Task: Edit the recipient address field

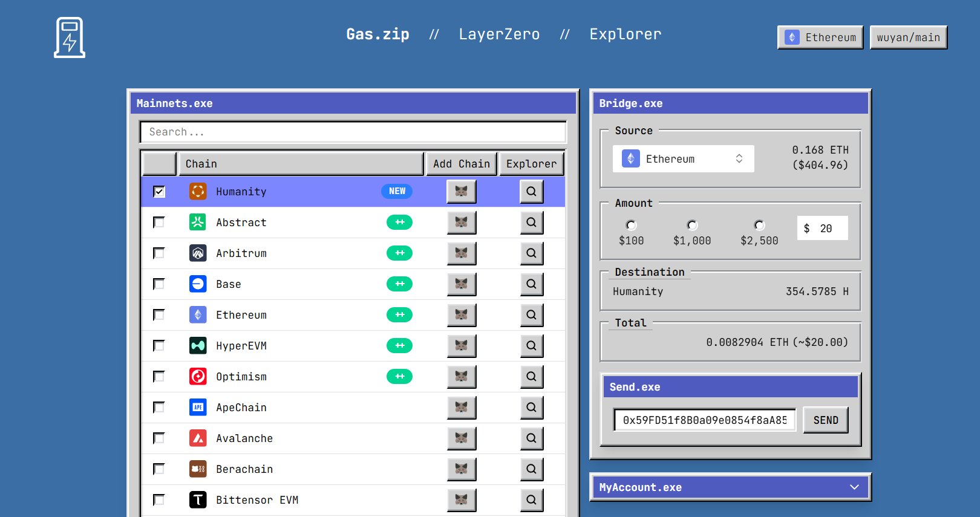Action: click(x=705, y=420)
